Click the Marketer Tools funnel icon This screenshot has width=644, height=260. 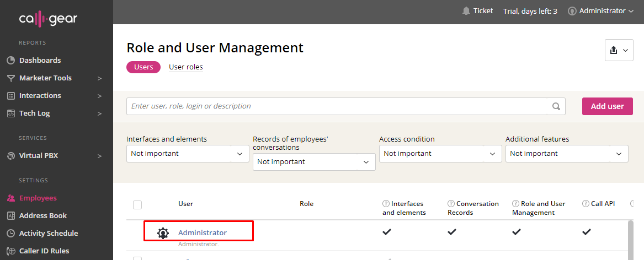click(11, 78)
